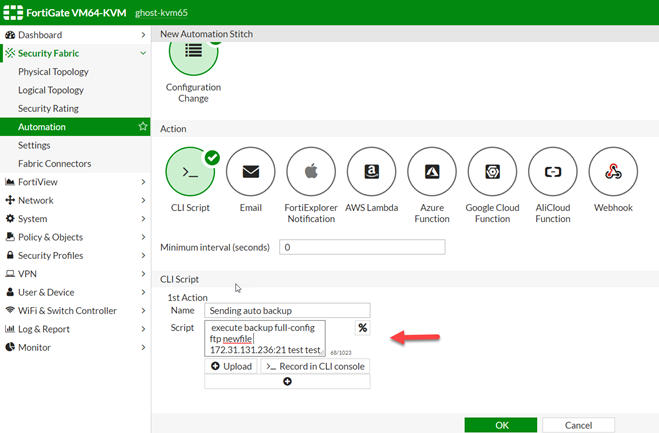
Task: Open Security Rating page
Action: pos(48,108)
